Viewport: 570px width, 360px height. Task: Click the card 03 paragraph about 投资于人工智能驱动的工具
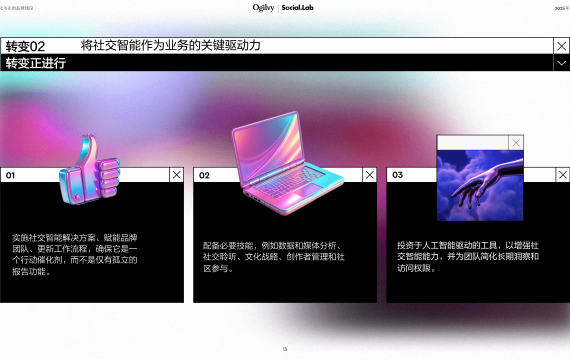tap(468, 256)
